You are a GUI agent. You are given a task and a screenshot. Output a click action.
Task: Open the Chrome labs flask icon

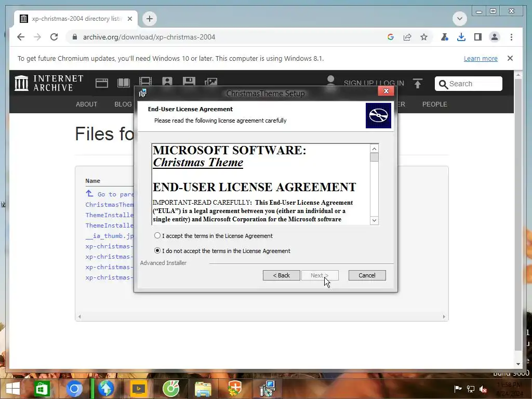[x=445, y=37]
